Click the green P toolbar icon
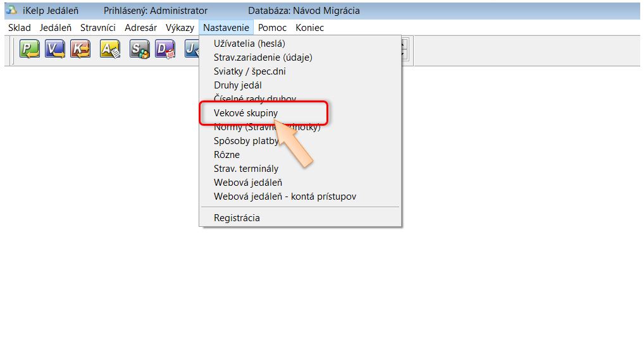Viewport: 644px width, 345px height. [29, 49]
